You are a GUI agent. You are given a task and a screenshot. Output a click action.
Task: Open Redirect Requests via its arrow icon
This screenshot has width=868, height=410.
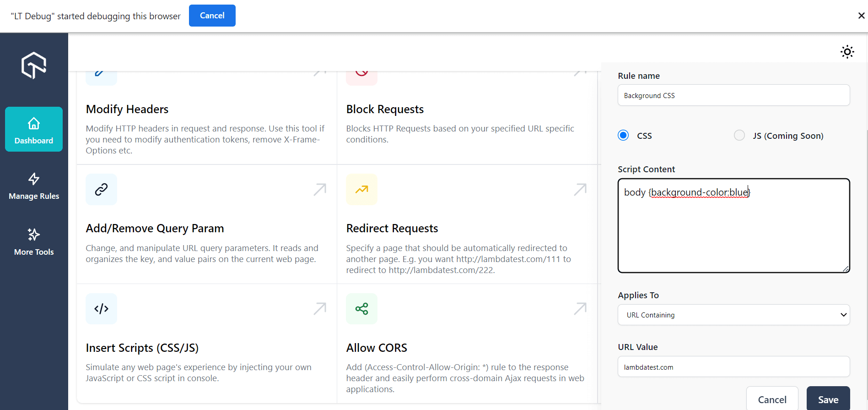580,189
